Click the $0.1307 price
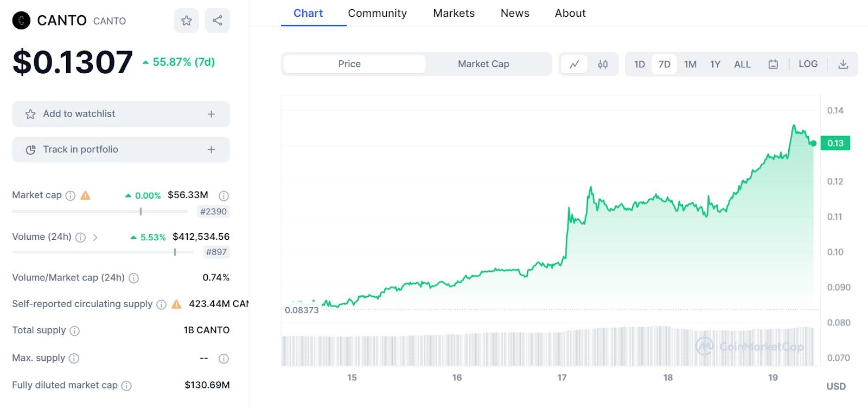Image resolution: width=868 pixels, height=408 pixels. (73, 62)
